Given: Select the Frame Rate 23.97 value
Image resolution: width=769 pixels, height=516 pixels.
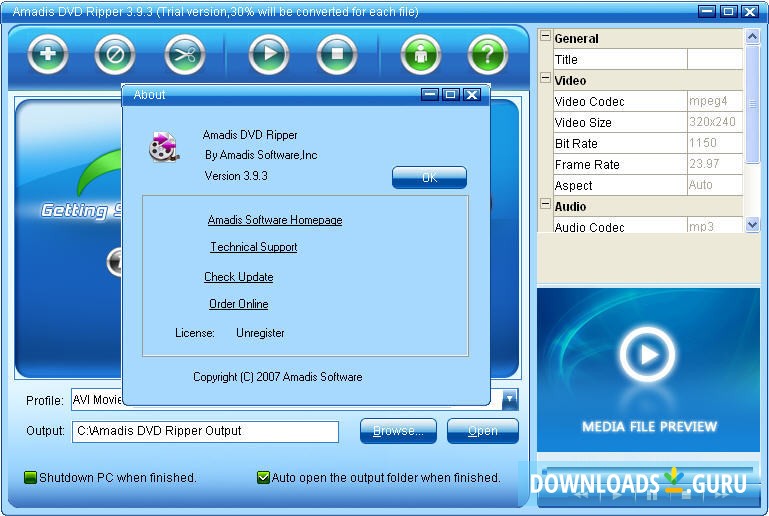Looking at the screenshot, I should pos(715,164).
